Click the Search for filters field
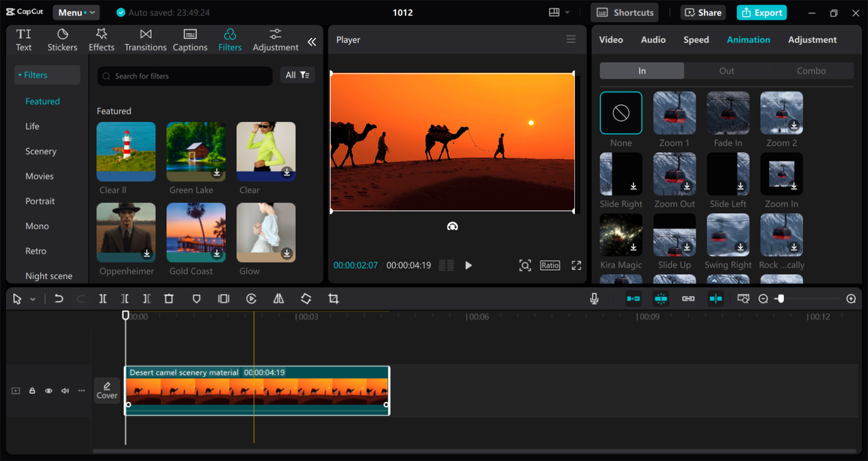Screen dimensions: 868x461 coord(184,76)
